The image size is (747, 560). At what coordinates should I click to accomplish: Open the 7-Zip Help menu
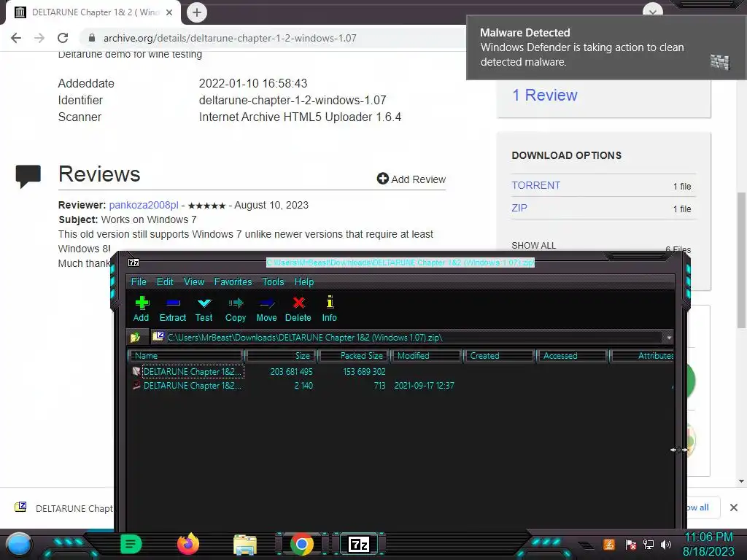click(304, 282)
